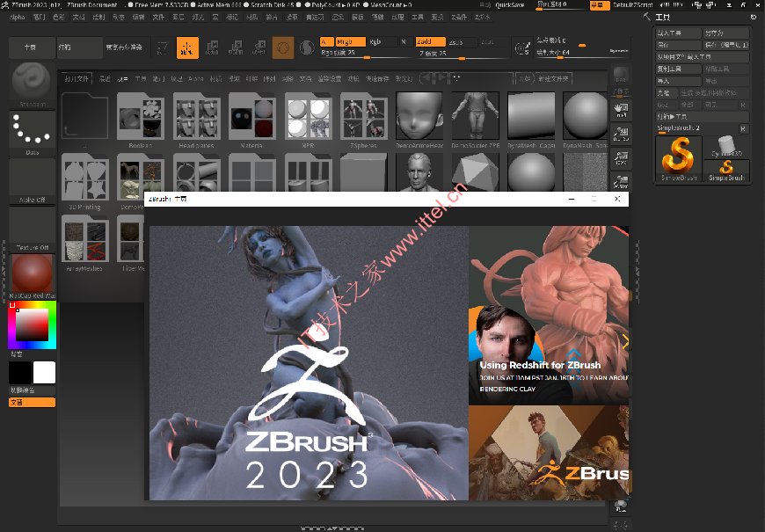765x532 pixels.
Task: Open the Dots stroke picker
Action: [32, 133]
